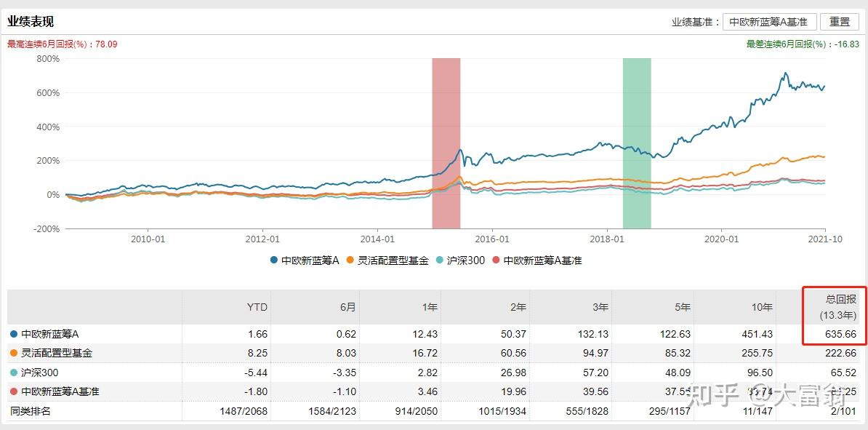Click the 122.63 five-year value

click(674, 334)
